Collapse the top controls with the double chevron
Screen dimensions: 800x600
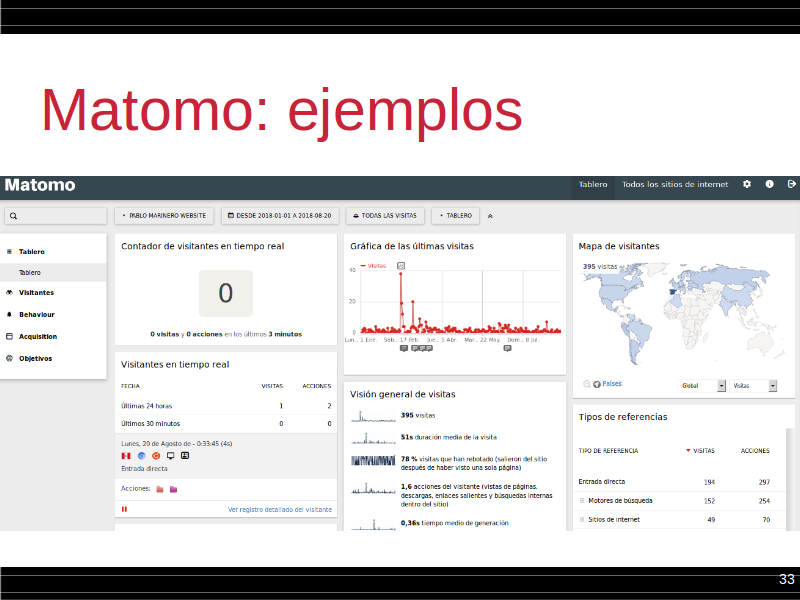point(490,215)
